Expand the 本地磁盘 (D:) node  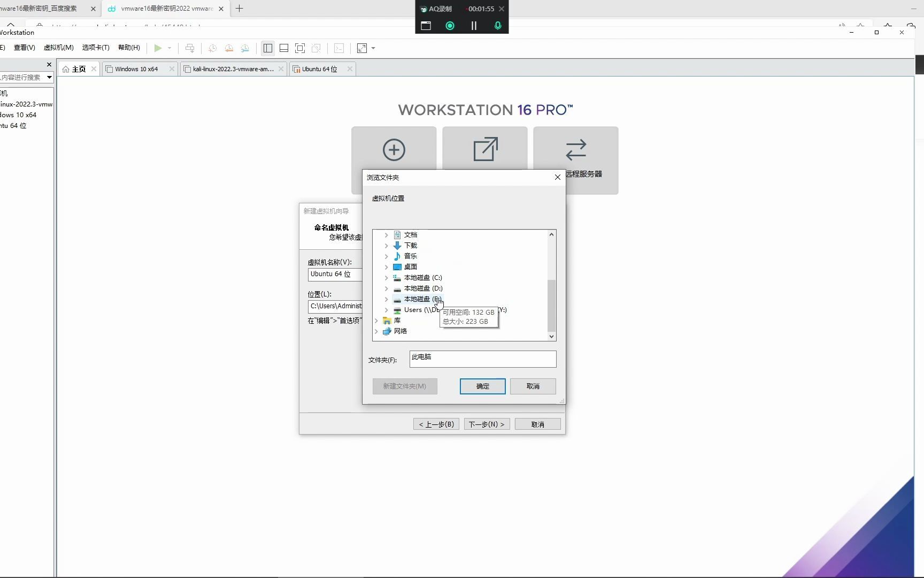386,288
